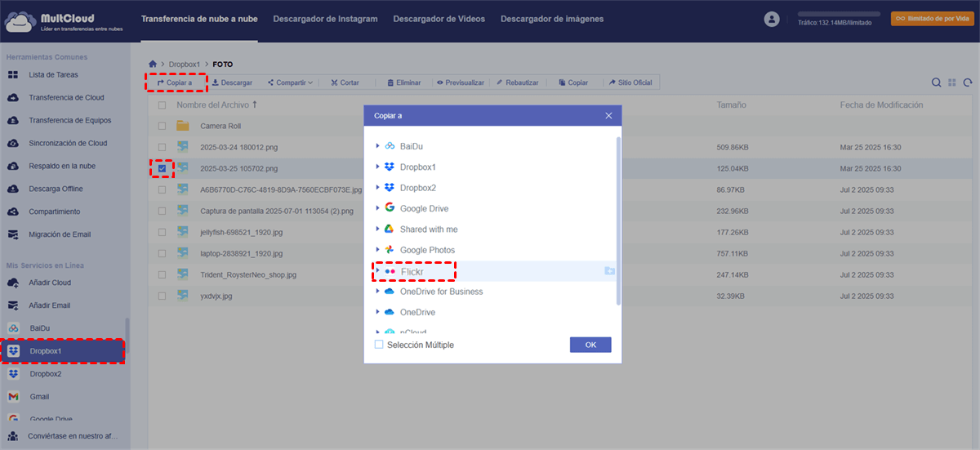The width and height of the screenshot is (980, 450).
Task: Select the Transferencia de nube a nube tab
Action: 199,19
